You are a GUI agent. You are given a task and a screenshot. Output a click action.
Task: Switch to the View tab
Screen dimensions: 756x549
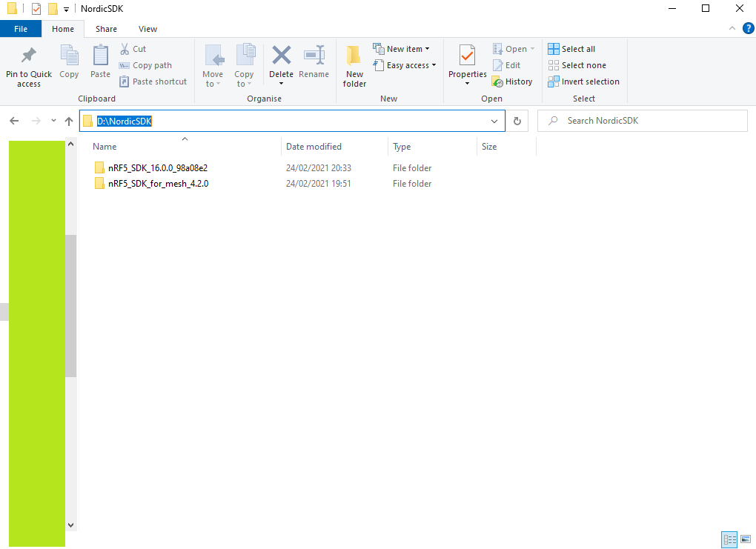point(147,29)
